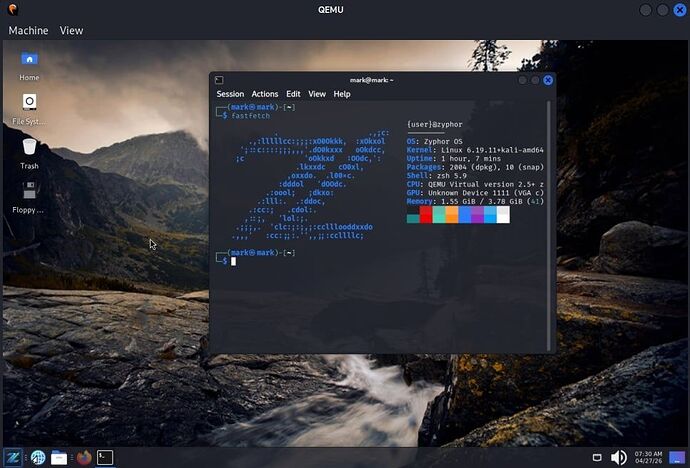Image resolution: width=690 pixels, height=468 pixels.
Task: Click the Memory 1.55 GiB / 3.78 GiB line
Action: point(475,201)
